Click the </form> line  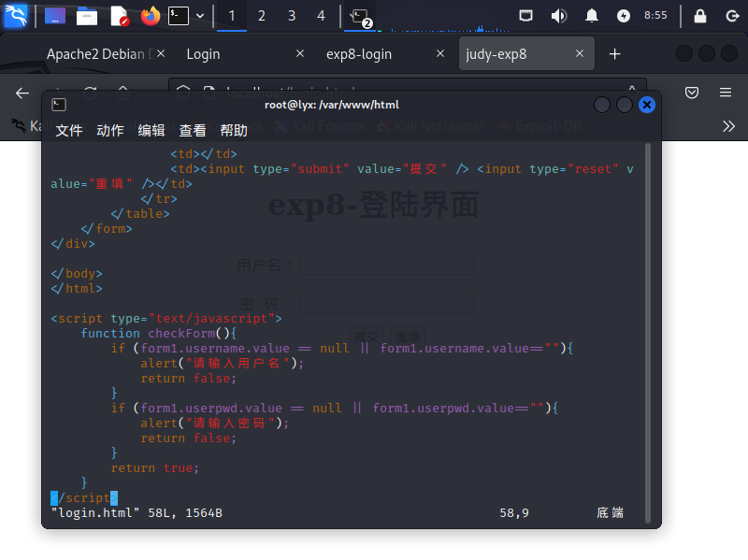pos(107,228)
